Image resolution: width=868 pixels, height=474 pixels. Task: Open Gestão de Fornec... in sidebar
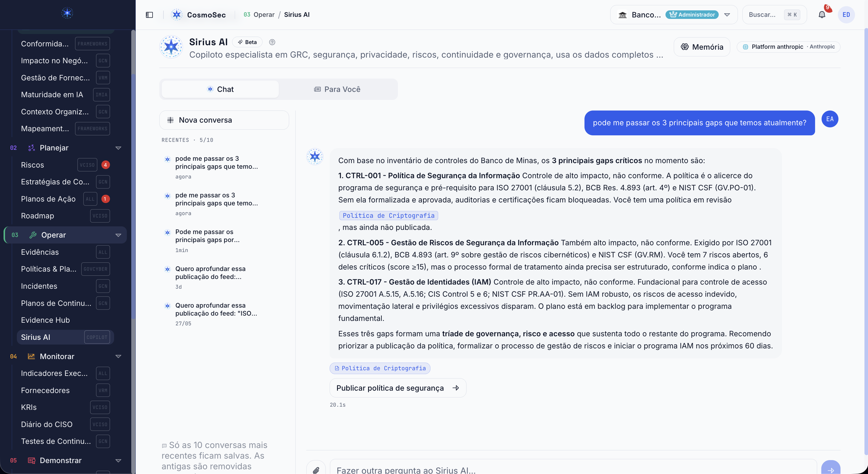coord(65,77)
